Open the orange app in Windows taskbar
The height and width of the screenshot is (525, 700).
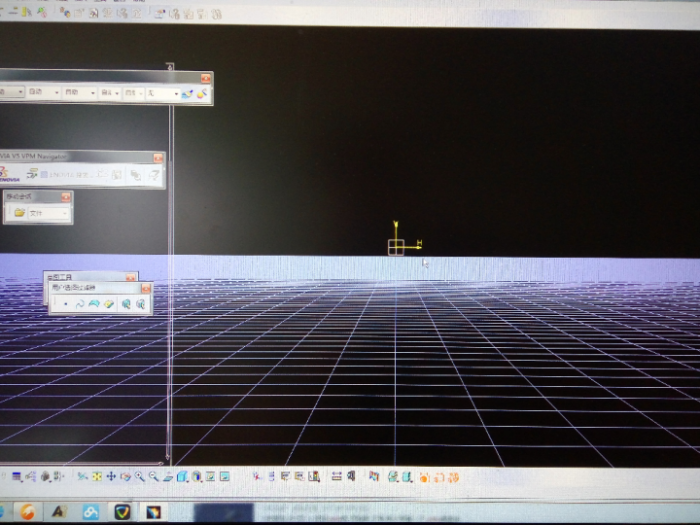pyautogui.click(x=27, y=511)
